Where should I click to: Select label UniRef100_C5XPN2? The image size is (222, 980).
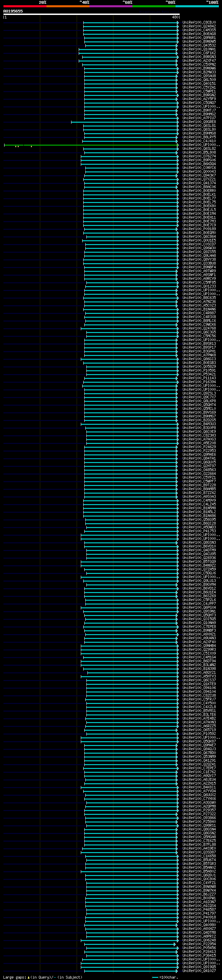[x=199, y=64]
